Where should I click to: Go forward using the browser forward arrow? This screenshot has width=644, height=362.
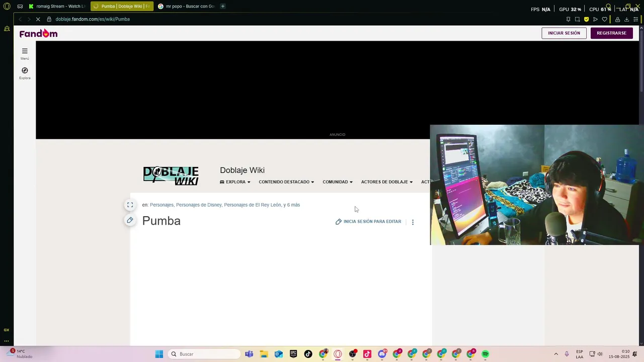(29, 19)
